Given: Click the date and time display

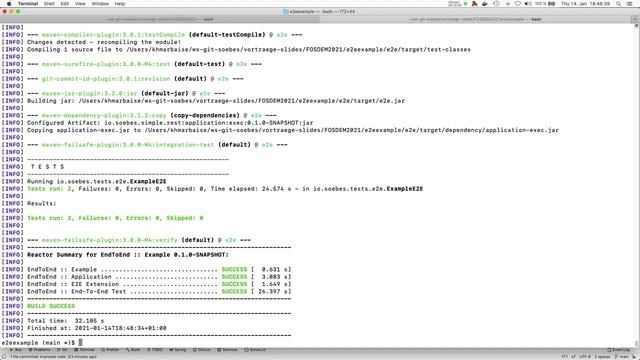Looking at the screenshot, I should point(585,4).
